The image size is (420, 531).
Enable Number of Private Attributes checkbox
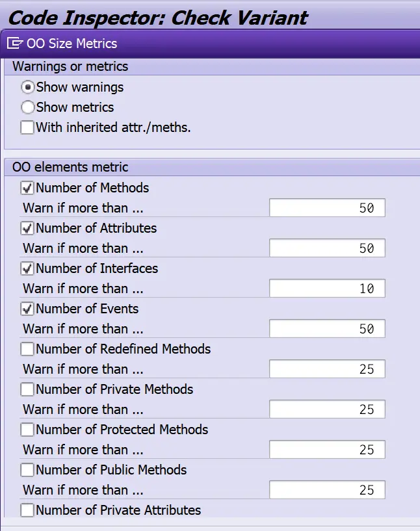pos(27,510)
